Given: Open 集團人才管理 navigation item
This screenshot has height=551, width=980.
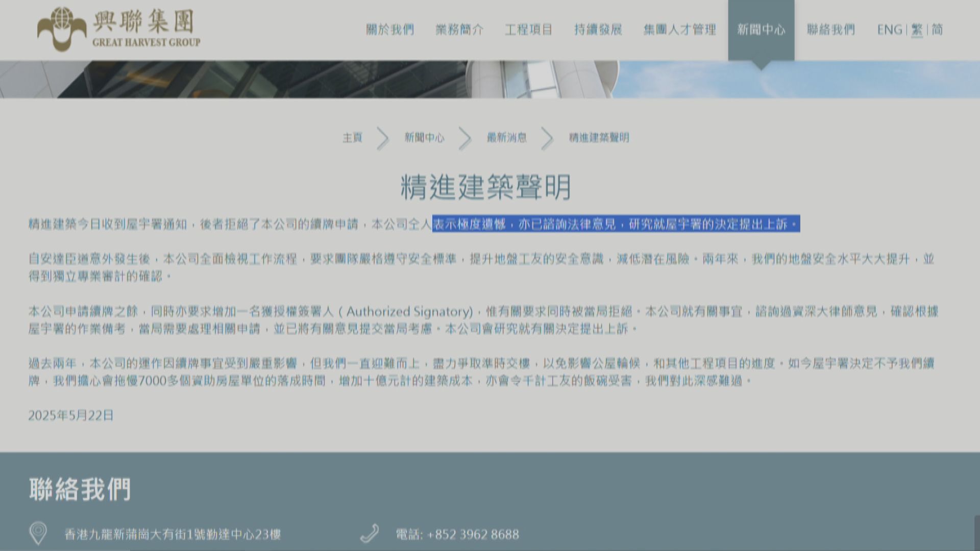Looking at the screenshot, I should click(x=679, y=30).
